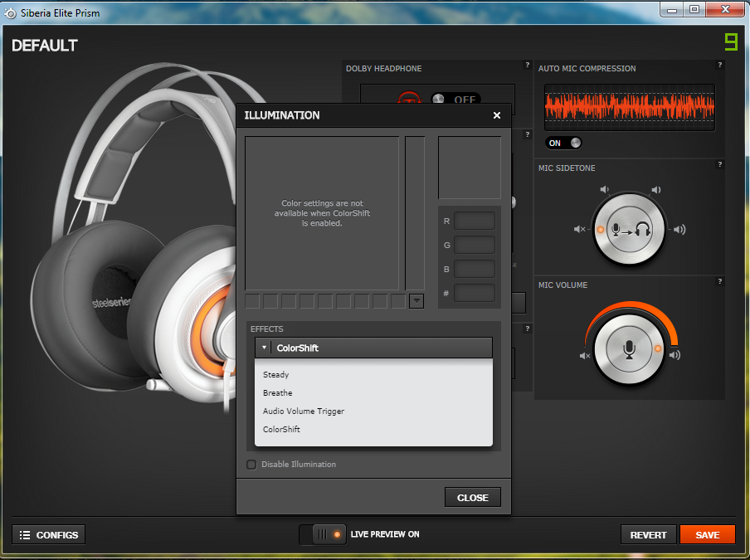Click the Mic Sidetone muted speaker icon
This screenshot has height=560, width=750.
click(x=580, y=230)
